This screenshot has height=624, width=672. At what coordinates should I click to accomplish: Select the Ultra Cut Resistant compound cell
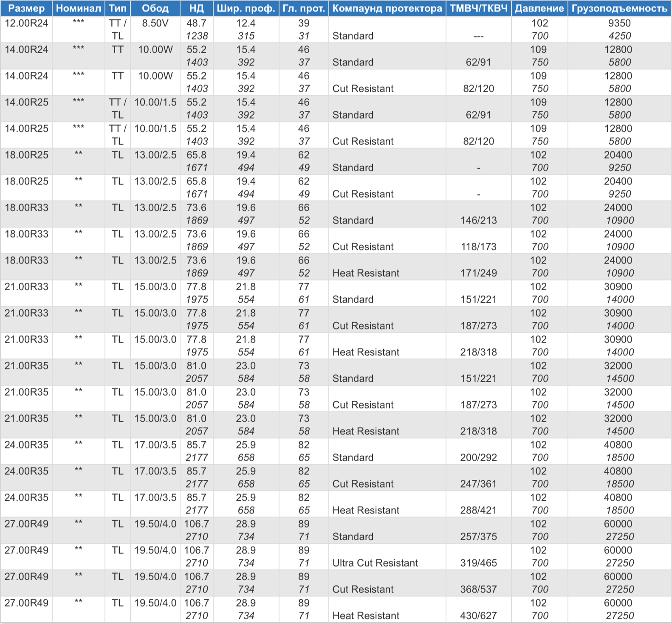(375, 563)
